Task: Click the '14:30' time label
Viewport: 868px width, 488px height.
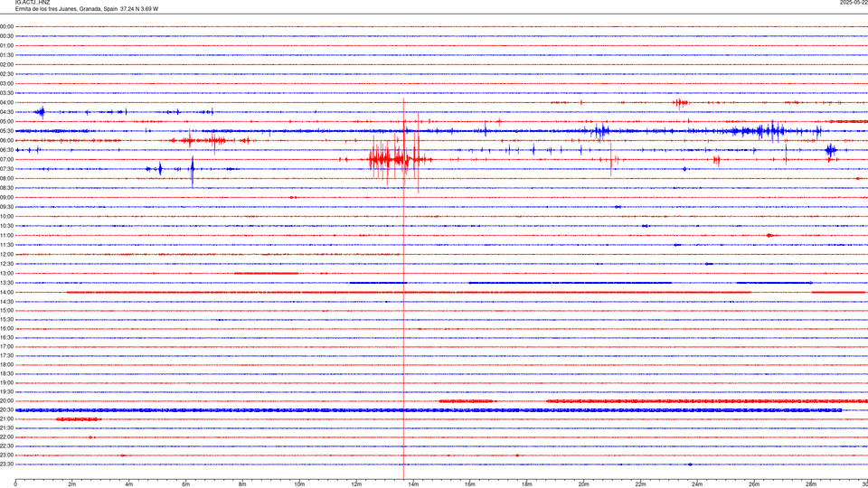Action: (x=6, y=302)
